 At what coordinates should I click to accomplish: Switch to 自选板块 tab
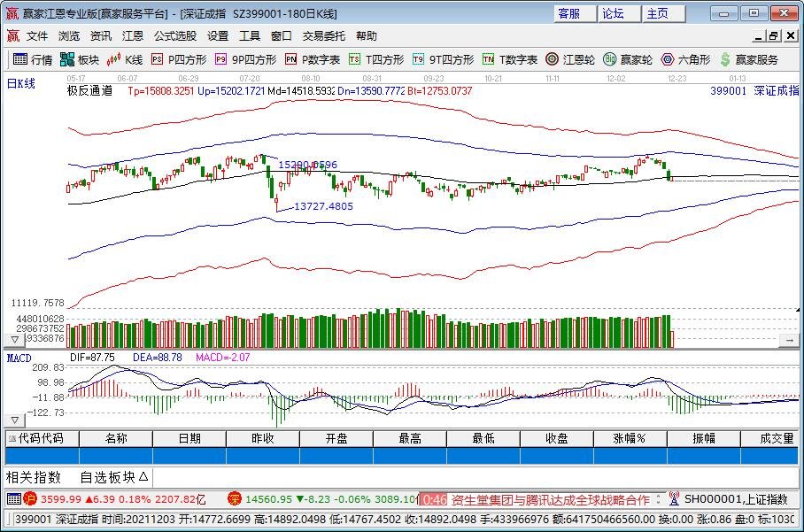pos(114,478)
